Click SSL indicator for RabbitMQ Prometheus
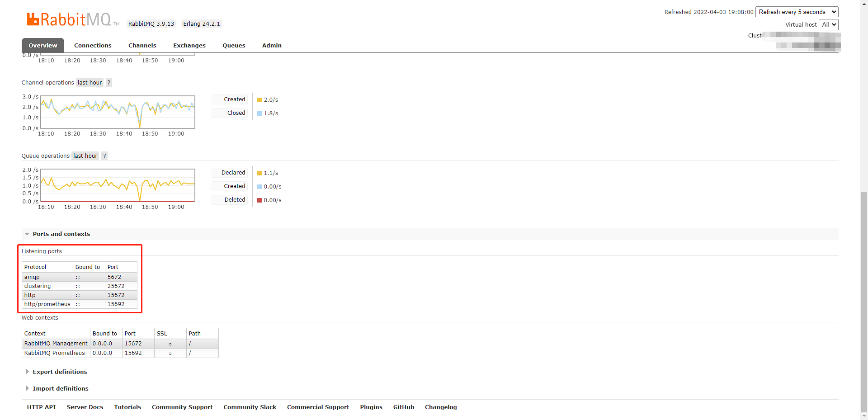Screen dimensions: 868x420 point(170,354)
